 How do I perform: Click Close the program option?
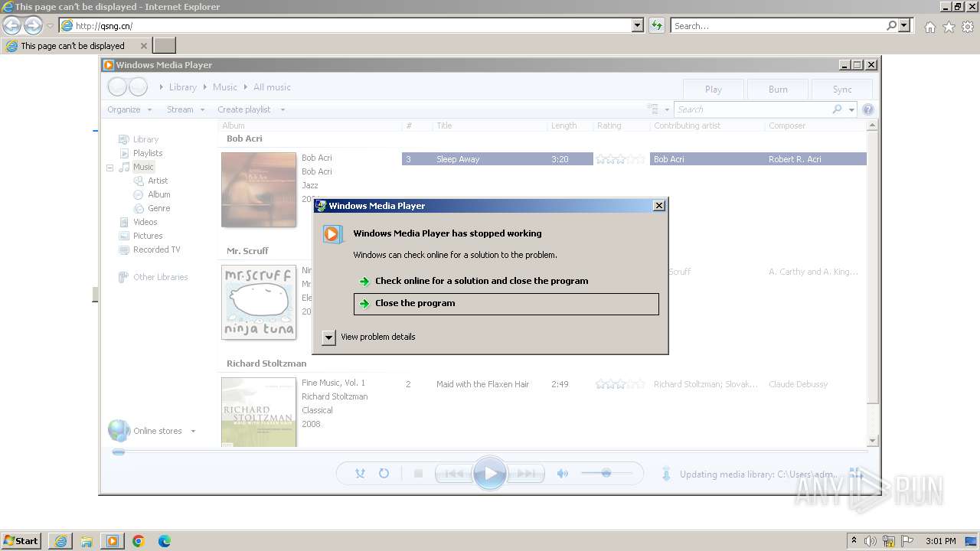(x=506, y=304)
